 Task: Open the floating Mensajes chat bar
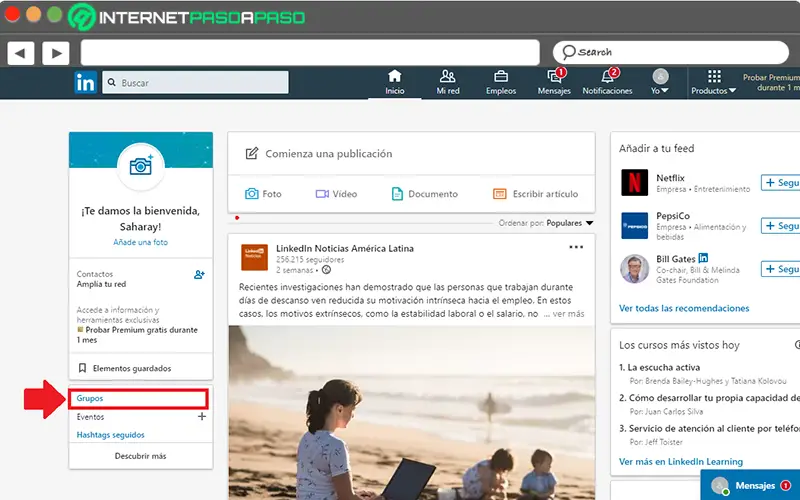coord(751,485)
